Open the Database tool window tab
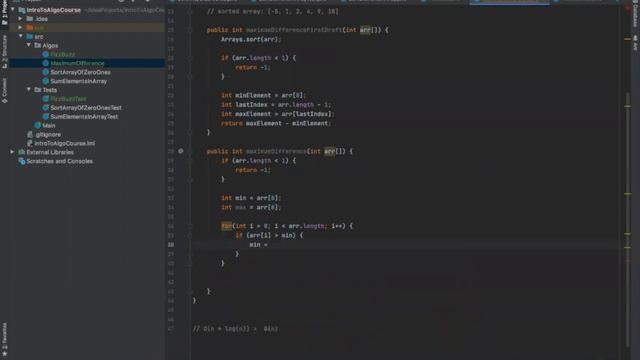This screenshot has height=360, width=640. coord(635,14)
